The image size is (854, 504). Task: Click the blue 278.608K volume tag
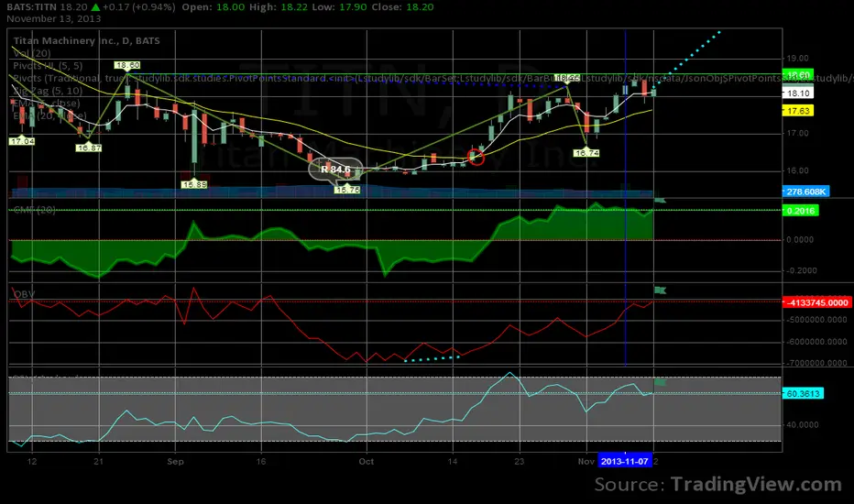coord(806,192)
